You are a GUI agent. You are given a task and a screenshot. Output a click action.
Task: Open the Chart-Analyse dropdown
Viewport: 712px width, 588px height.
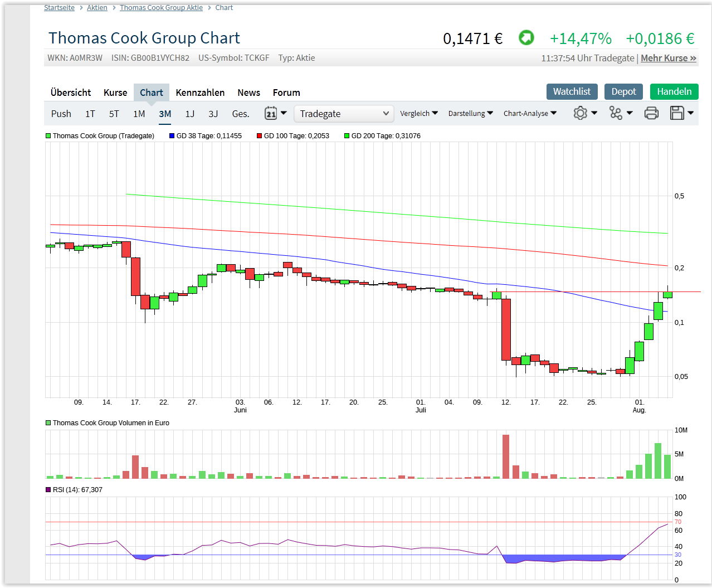point(529,113)
